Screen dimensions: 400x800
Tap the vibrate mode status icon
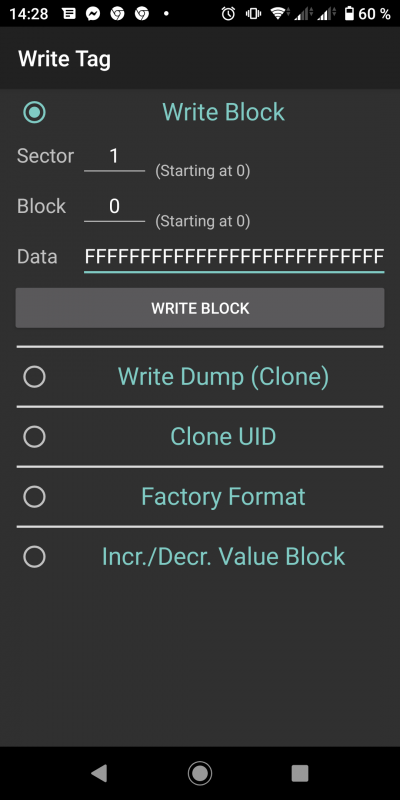click(x=253, y=14)
